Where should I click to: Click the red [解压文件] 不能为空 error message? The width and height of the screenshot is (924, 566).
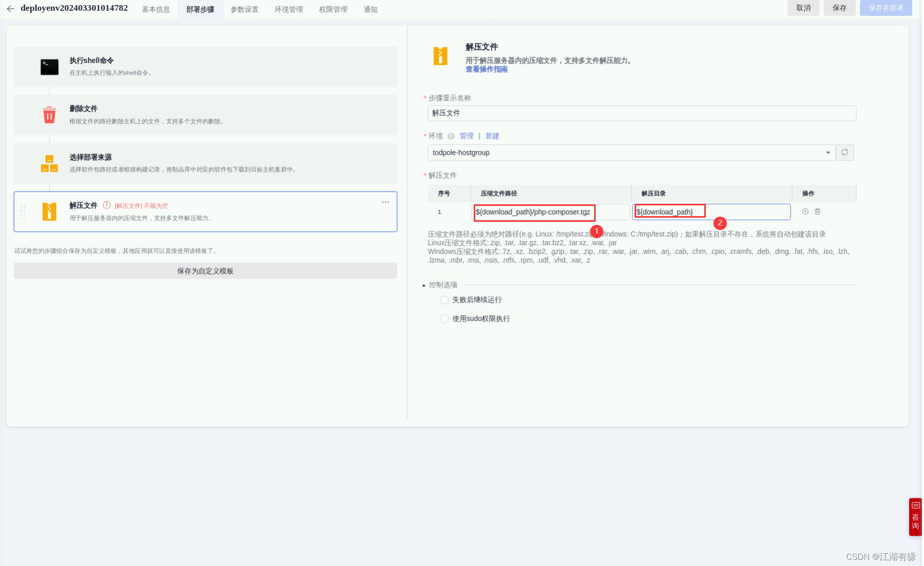coord(141,206)
